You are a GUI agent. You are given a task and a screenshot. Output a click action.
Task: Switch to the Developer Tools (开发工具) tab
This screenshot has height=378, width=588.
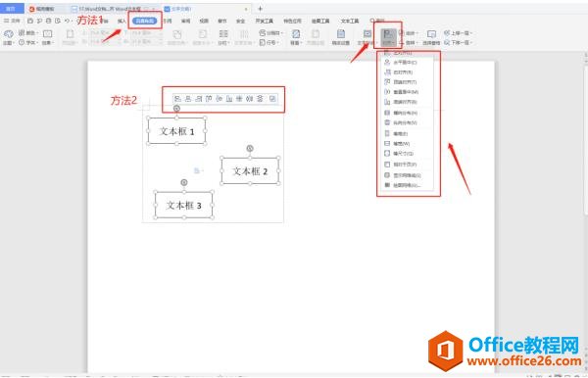coord(265,21)
